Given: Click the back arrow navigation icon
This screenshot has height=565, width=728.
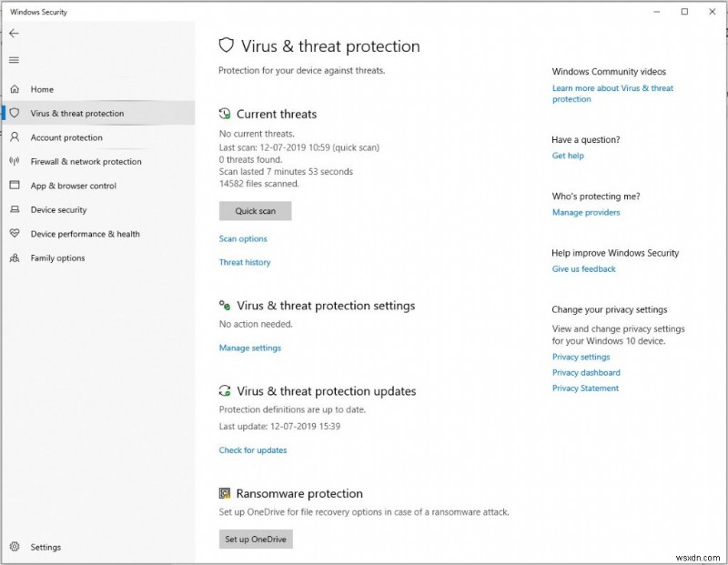Looking at the screenshot, I should pyautogui.click(x=15, y=33).
